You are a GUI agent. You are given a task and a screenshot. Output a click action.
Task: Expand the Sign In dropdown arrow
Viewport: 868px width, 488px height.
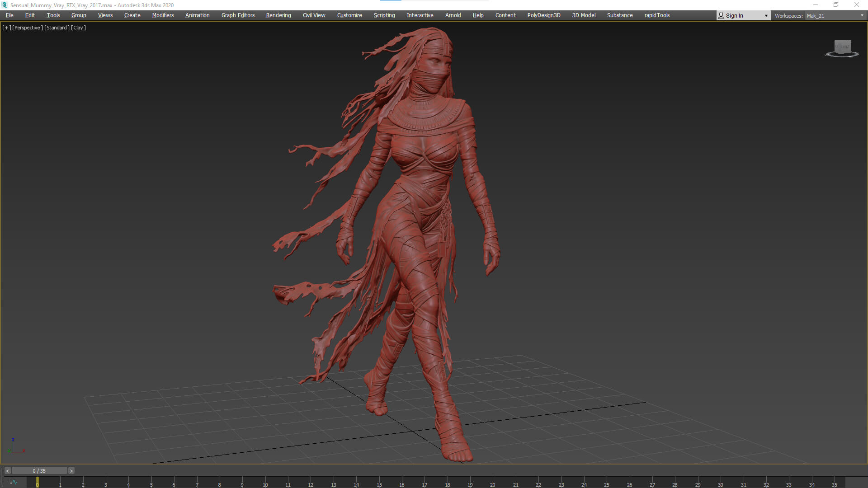tap(766, 16)
